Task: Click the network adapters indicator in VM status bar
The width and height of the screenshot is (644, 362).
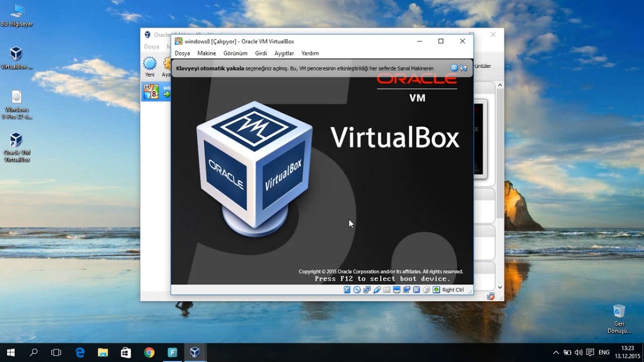Action: coord(367,290)
